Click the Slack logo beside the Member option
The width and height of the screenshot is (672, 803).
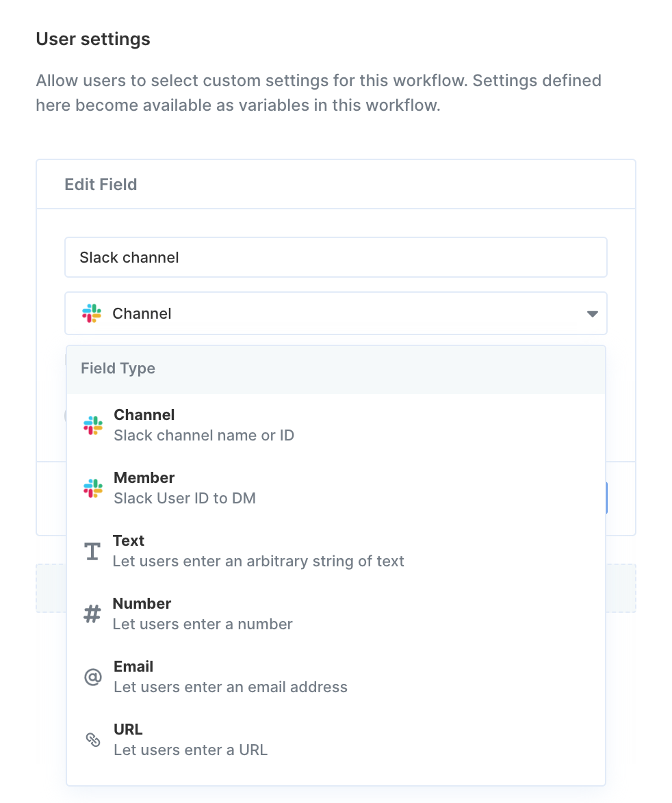92,488
